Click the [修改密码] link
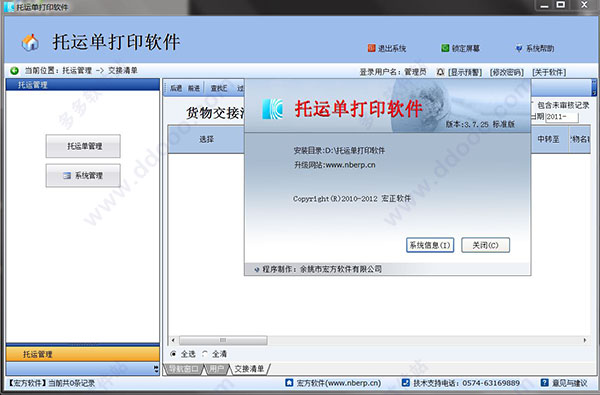The height and width of the screenshot is (395, 600). (x=507, y=72)
